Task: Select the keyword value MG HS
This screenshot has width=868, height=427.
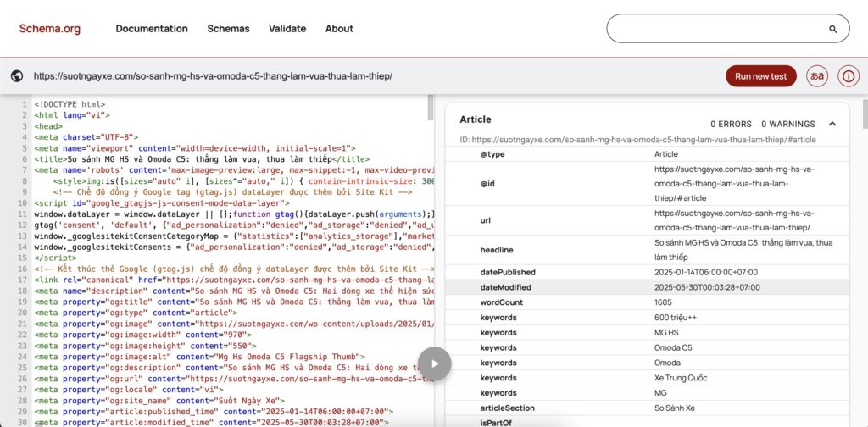Action: coord(666,332)
